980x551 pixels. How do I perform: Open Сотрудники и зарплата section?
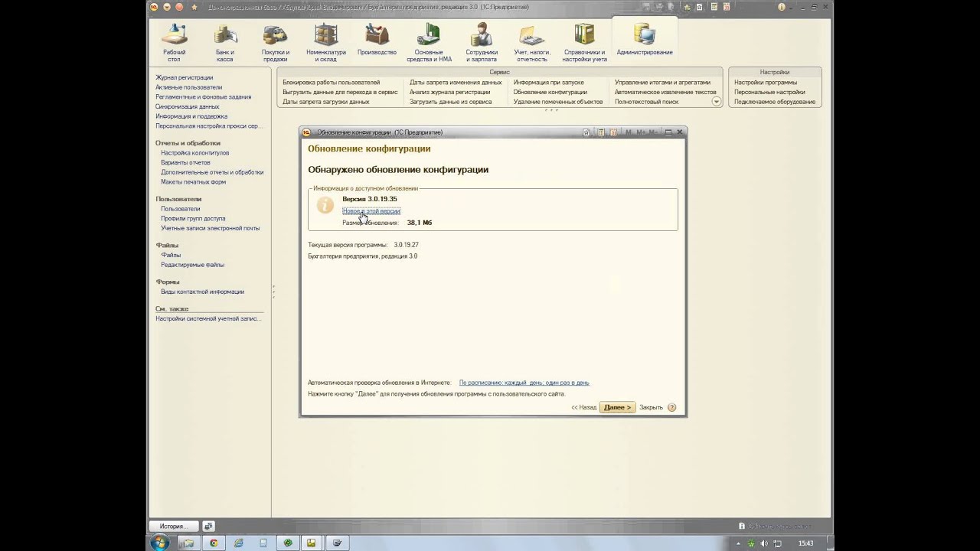click(482, 43)
